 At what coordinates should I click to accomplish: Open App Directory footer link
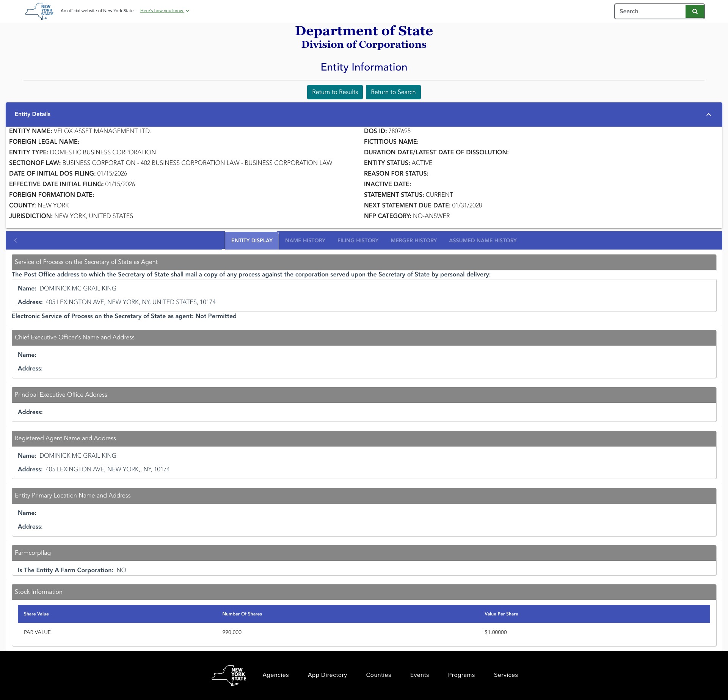click(x=327, y=675)
